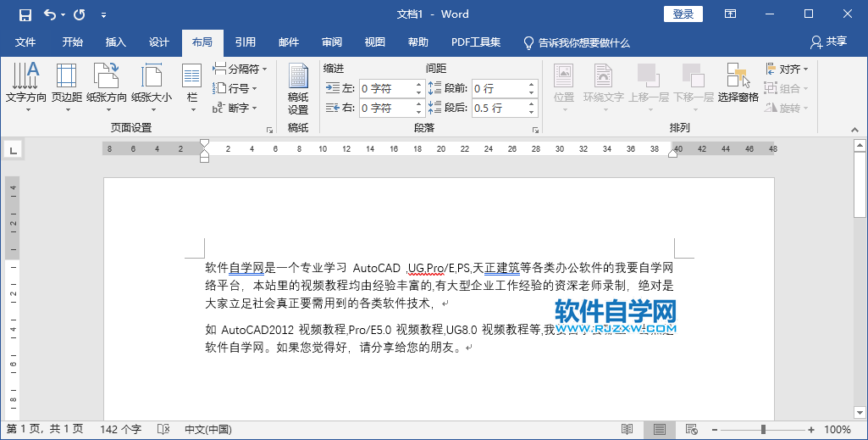Image resolution: width=868 pixels, height=440 pixels.
Task: Open 页边距 margins menu
Action: 67,87
